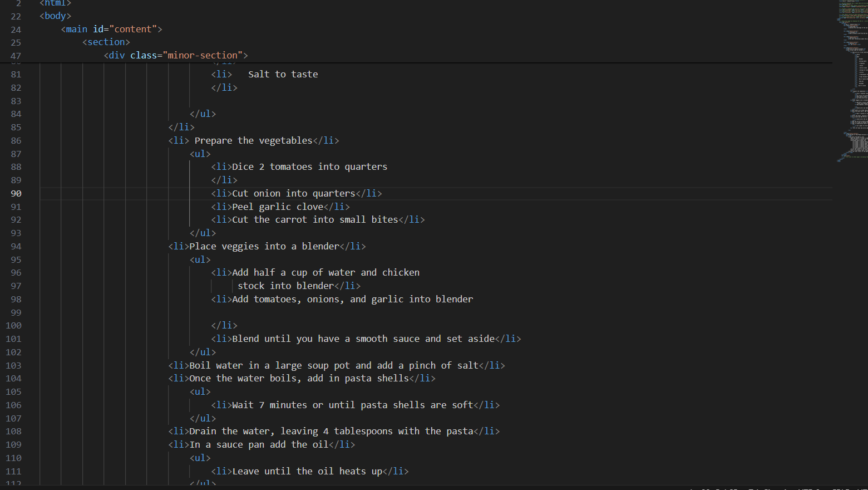This screenshot has width=868, height=490.
Task: Place cursor on 'Prepare the vegetables' text
Action: point(253,140)
